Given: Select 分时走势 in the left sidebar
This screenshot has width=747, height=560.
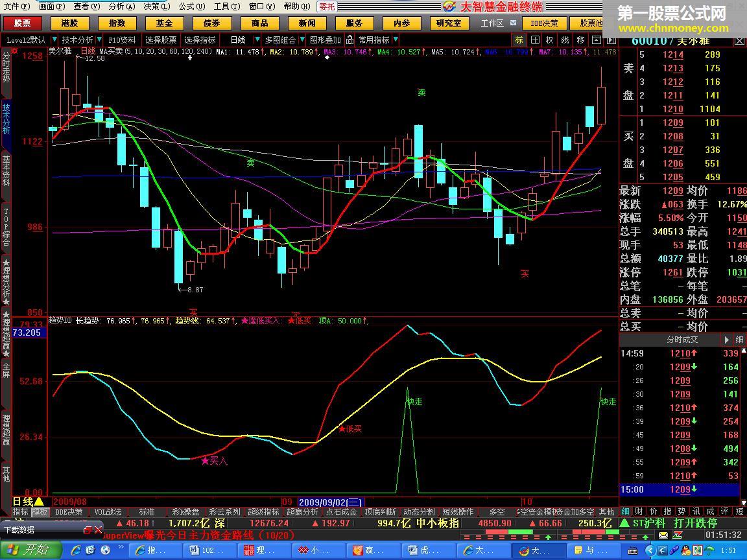Looking at the screenshot, I should (6, 67).
